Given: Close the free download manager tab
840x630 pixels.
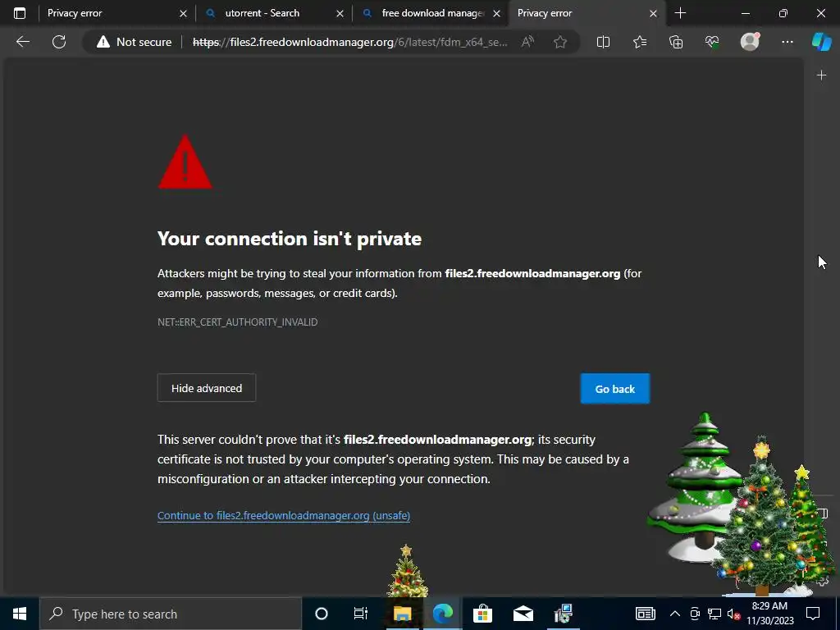Looking at the screenshot, I should coord(496,13).
